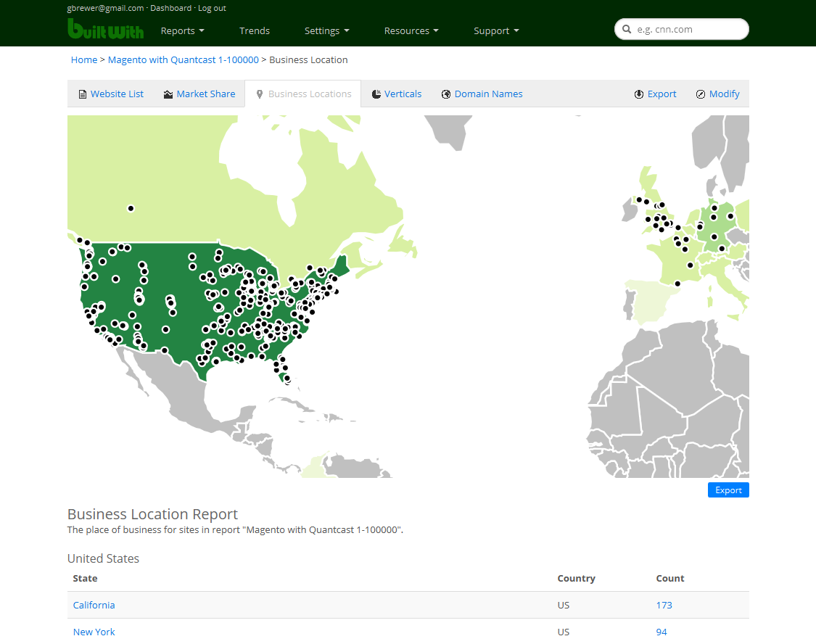Click the Website List document icon
The width and height of the screenshot is (816, 644).
(x=82, y=94)
